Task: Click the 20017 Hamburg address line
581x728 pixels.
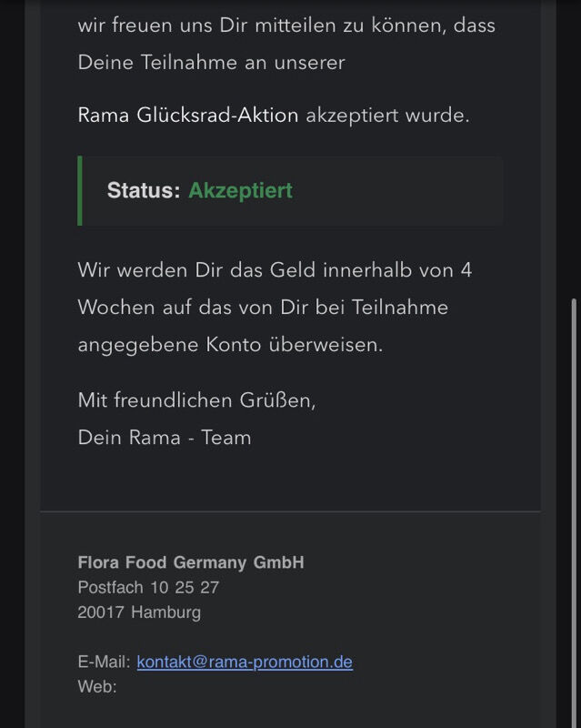Action: [139, 612]
